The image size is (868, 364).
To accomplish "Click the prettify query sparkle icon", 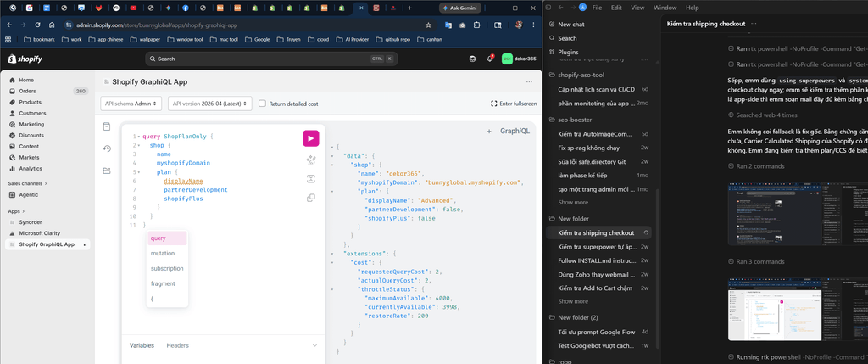I will (310, 160).
